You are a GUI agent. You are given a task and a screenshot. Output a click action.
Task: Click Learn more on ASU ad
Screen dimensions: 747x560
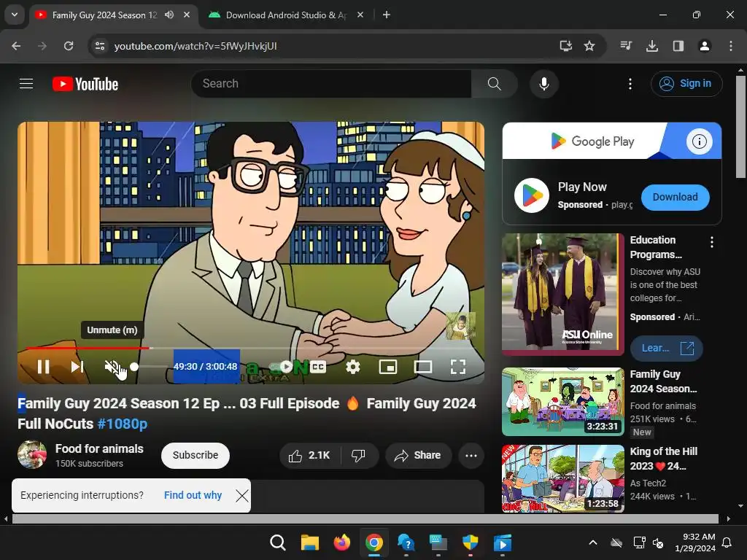coord(667,349)
